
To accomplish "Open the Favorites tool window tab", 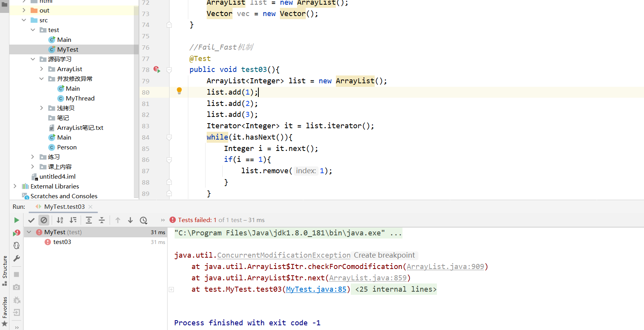I will (5, 311).
